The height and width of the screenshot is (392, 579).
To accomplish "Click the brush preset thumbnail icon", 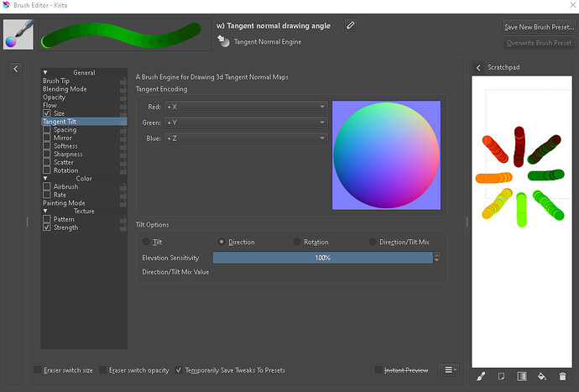I will click(18, 34).
